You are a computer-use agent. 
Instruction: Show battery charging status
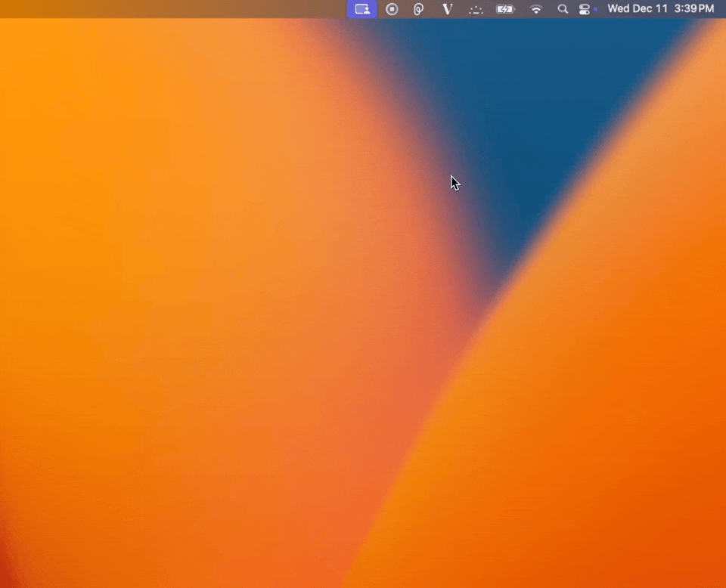tap(505, 9)
